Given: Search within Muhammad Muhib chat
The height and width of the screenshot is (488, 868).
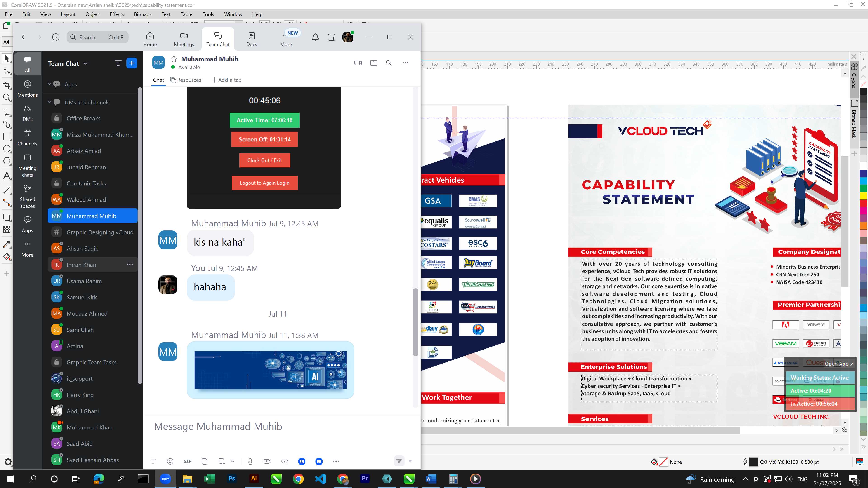Looking at the screenshot, I should (x=389, y=63).
